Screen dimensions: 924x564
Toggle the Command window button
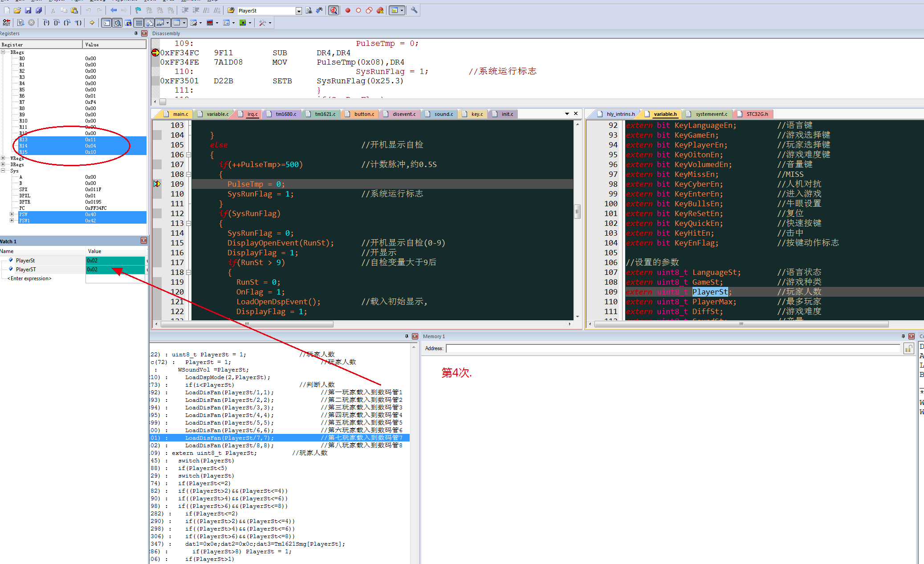click(x=106, y=23)
